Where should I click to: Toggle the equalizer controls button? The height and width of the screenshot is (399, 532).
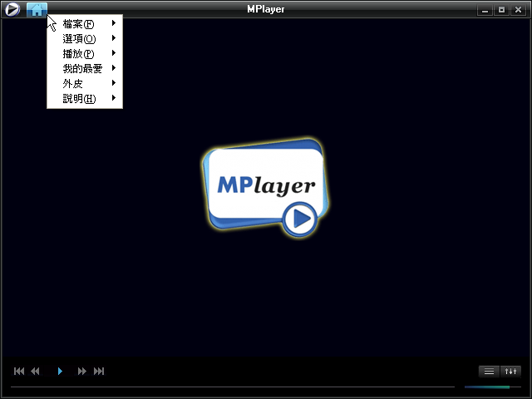pos(511,372)
